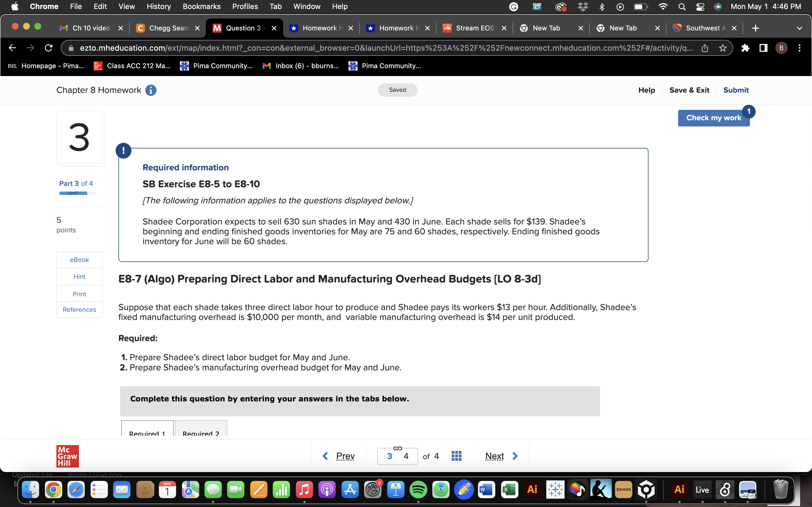Open the grid overview icon near page navigation

point(456,456)
